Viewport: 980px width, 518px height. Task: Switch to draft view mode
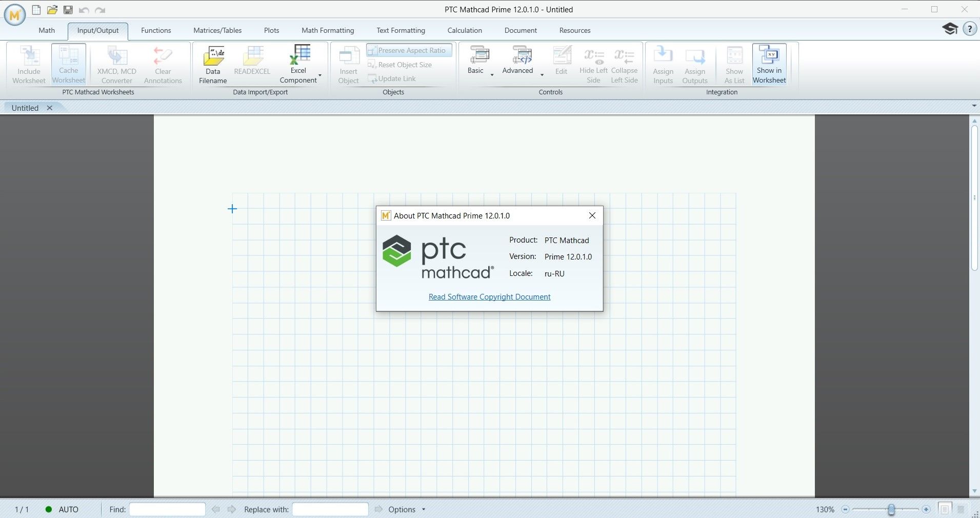[x=961, y=509]
